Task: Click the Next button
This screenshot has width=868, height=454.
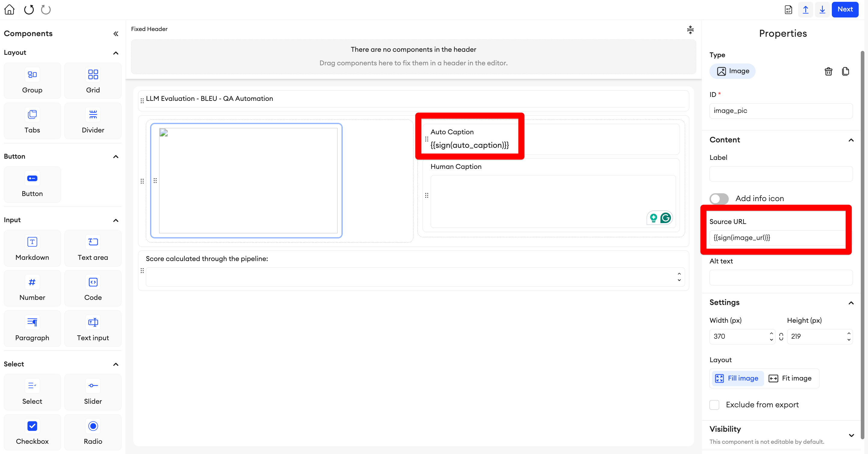Action: 845,9
